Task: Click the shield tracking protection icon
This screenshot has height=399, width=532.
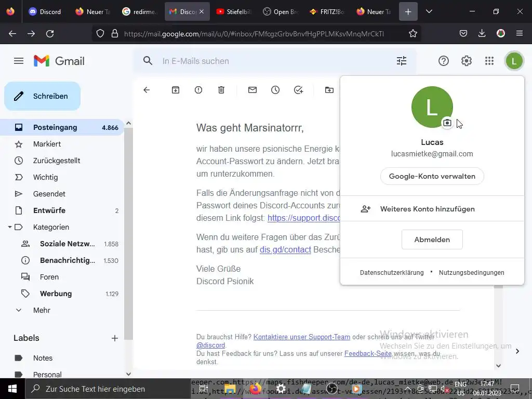Action: click(100, 34)
